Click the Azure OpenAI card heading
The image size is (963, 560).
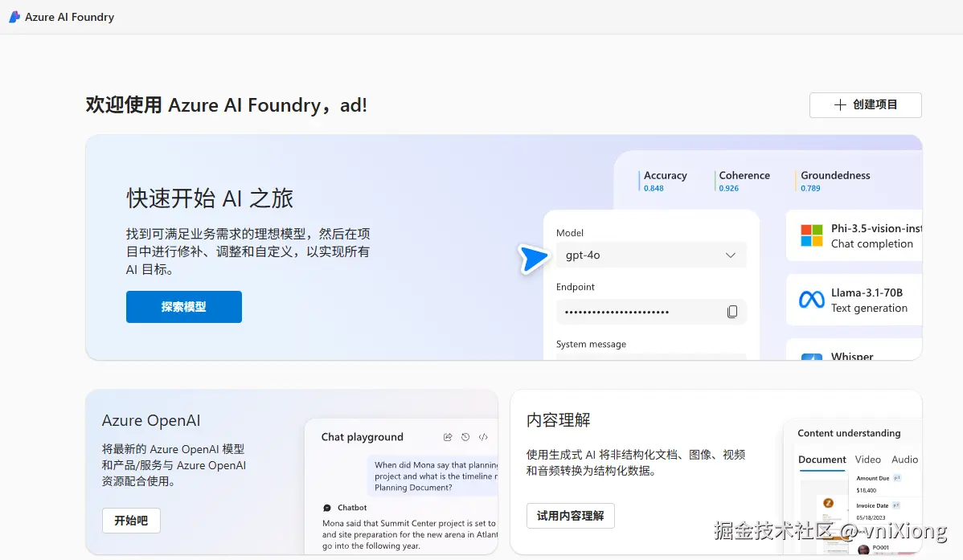(x=151, y=421)
